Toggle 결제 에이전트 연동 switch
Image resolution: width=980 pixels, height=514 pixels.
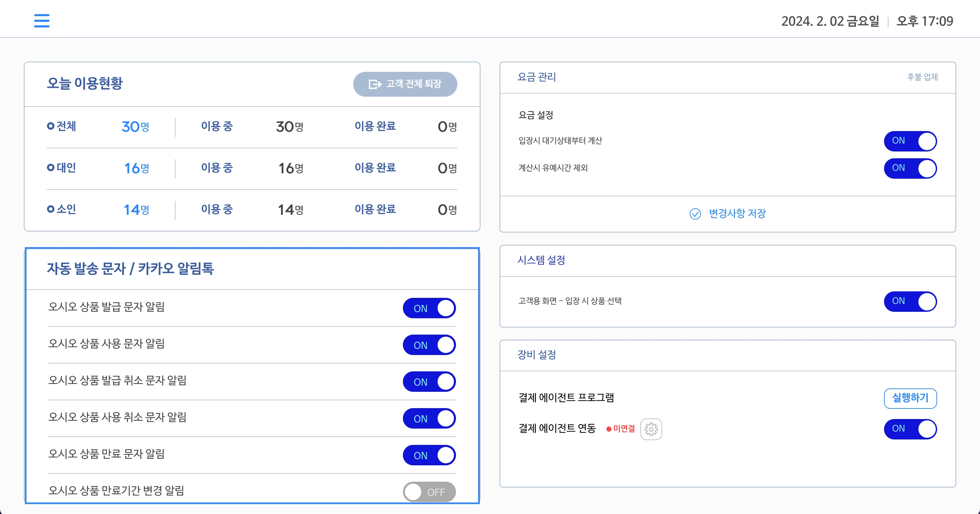(x=910, y=429)
